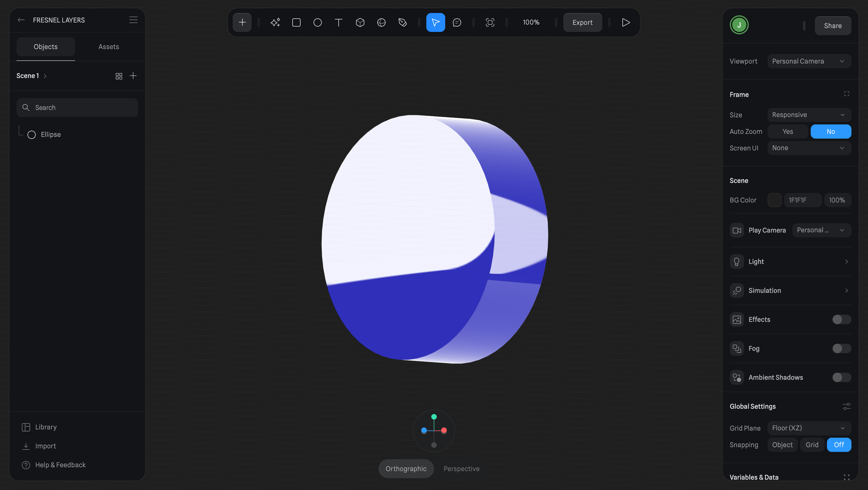Click the Share button
The image size is (868, 490).
pyautogui.click(x=833, y=26)
